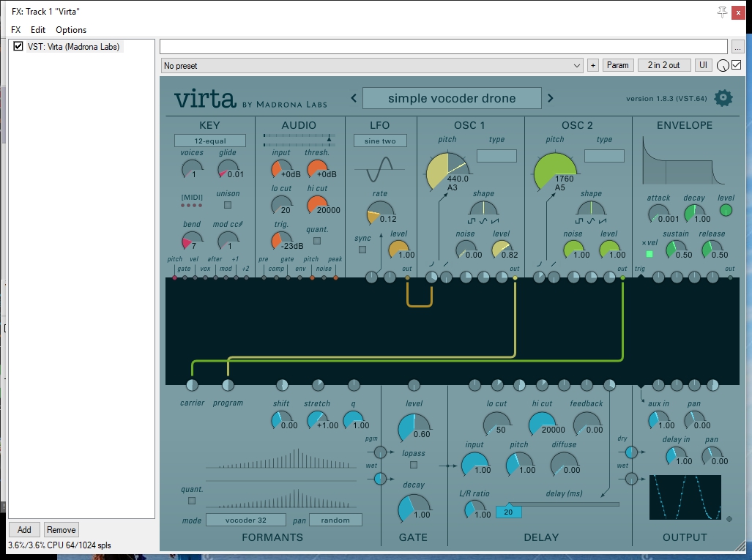Click the KEY glide dial
752x560 pixels.
[x=227, y=170]
